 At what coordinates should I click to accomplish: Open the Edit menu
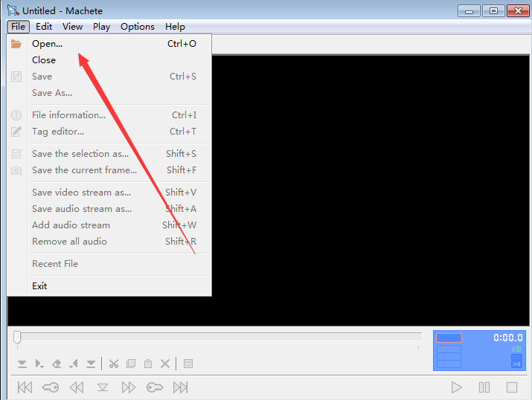(44, 26)
